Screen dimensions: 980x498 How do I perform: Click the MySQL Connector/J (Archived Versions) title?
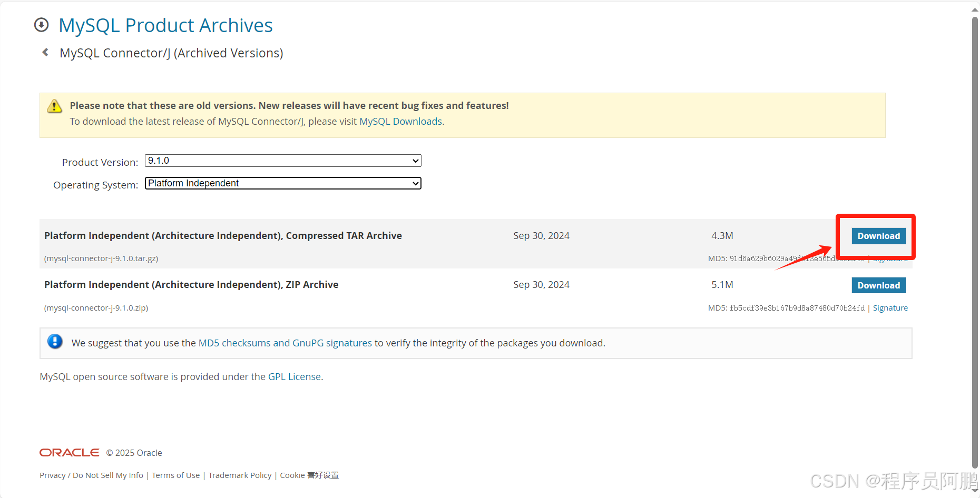(x=171, y=53)
